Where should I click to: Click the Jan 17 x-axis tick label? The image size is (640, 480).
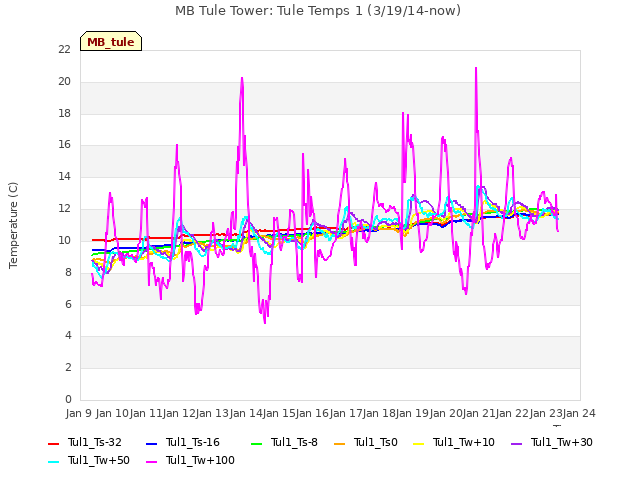click(x=346, y=413)
